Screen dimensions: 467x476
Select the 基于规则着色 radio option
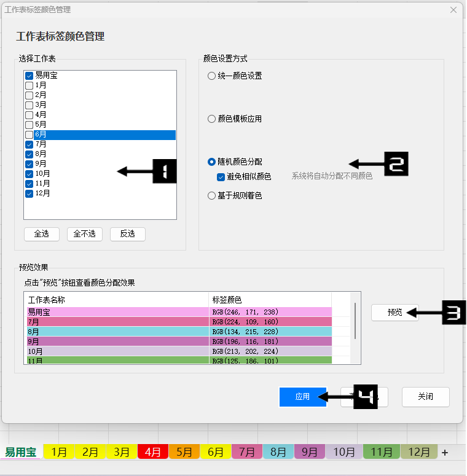click(x=212, y=196)
